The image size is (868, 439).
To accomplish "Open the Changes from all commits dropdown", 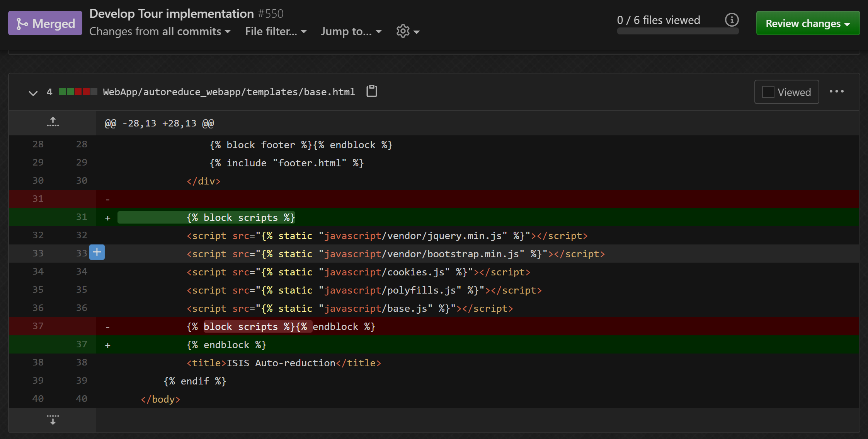I will [160, 31].
